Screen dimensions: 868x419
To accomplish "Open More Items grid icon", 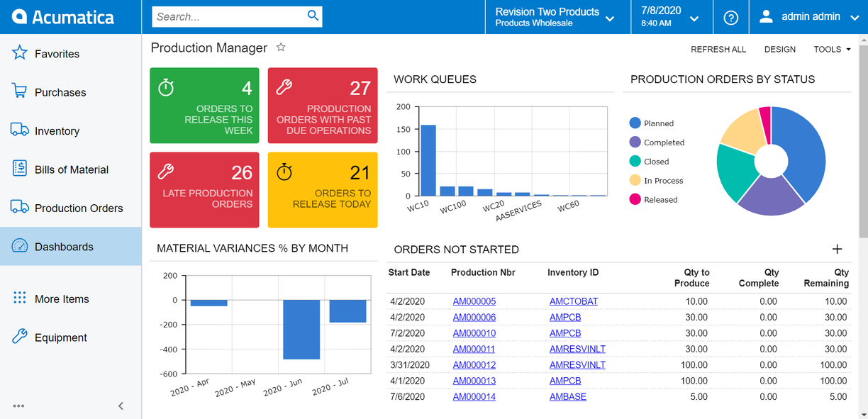I will click(x=20, y=298).
